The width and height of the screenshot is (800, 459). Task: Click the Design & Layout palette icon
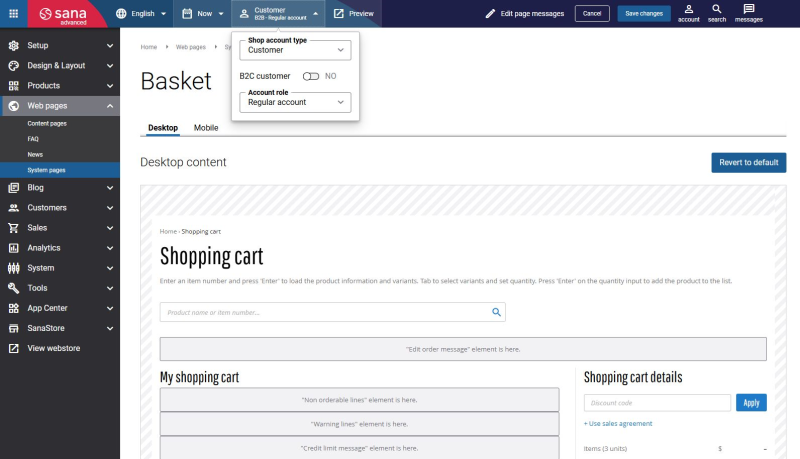click(x=14, y=66)
